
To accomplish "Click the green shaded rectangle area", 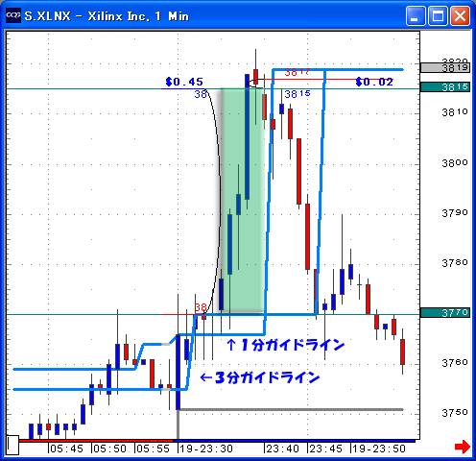I will [243, 201].
